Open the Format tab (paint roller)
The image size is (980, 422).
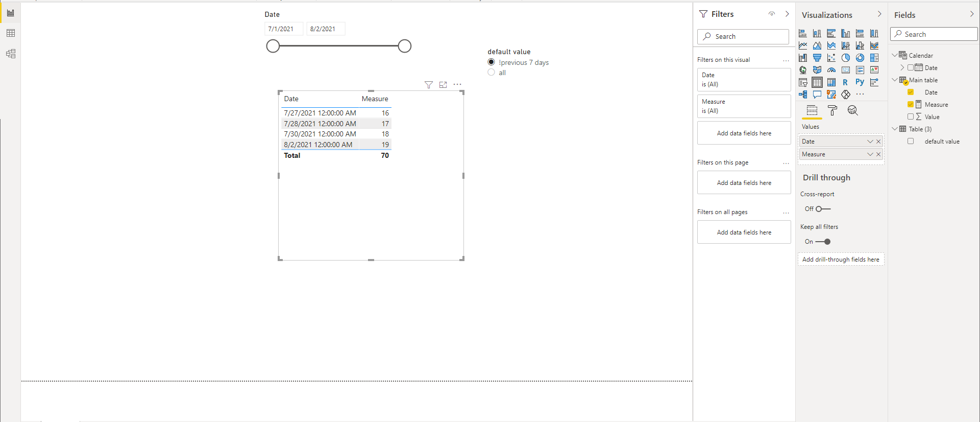[832, 110]
